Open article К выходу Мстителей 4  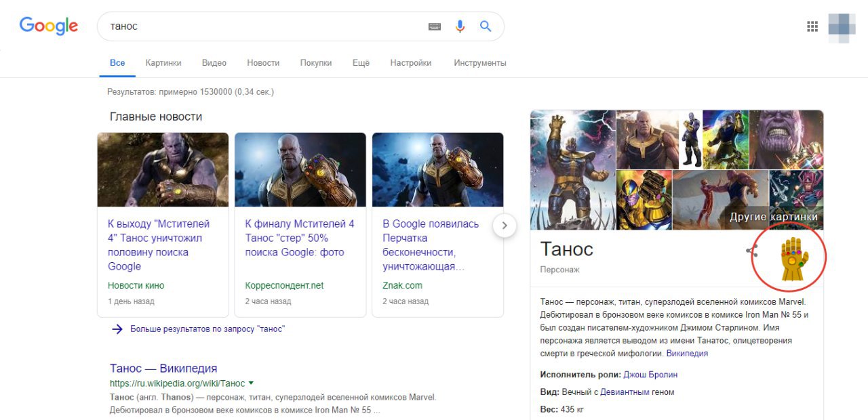159,245
